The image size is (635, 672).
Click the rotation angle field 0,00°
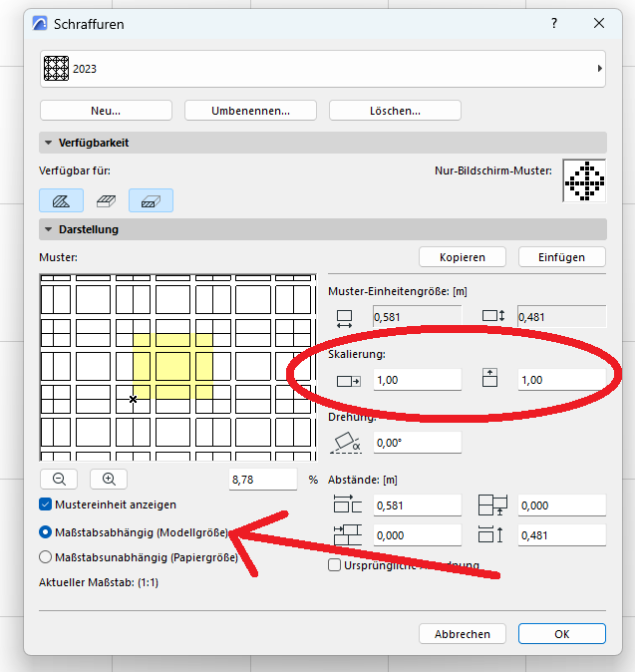(418, 443)
